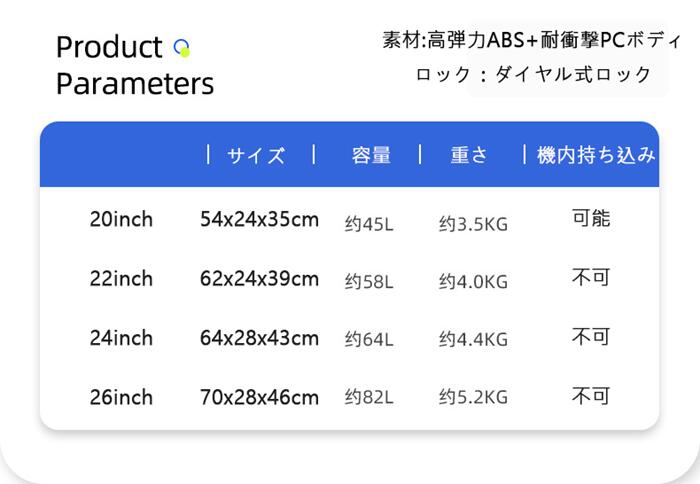Screen dimensions: 700x484
Task: Select the 26inch row label
Action: pos(121,397)
